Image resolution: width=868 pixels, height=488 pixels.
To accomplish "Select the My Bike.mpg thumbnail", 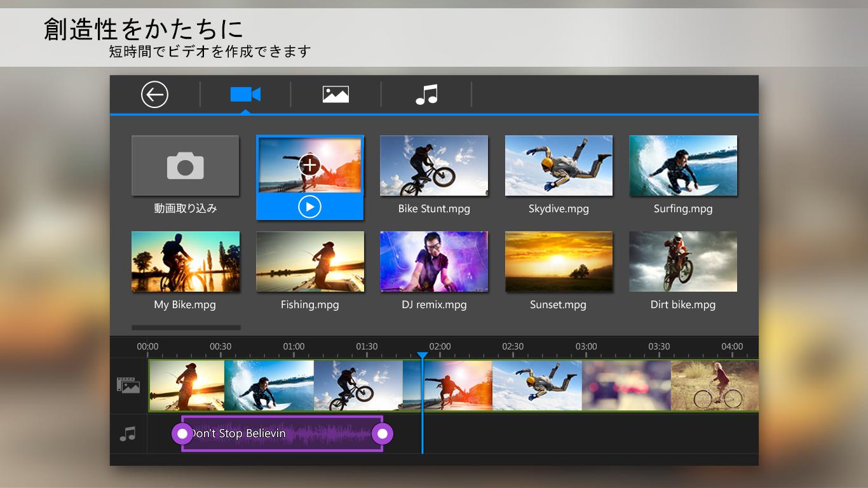I will (186, 261).
